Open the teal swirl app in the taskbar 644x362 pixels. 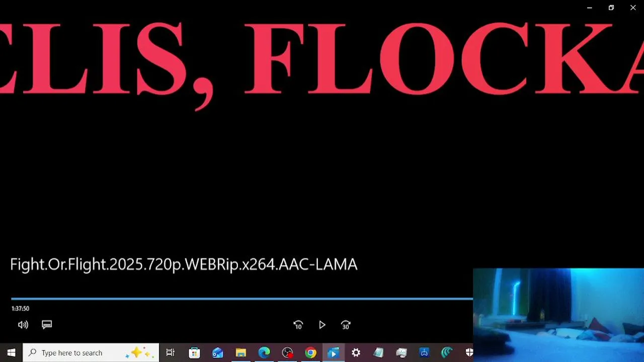(x=447, y=353)
